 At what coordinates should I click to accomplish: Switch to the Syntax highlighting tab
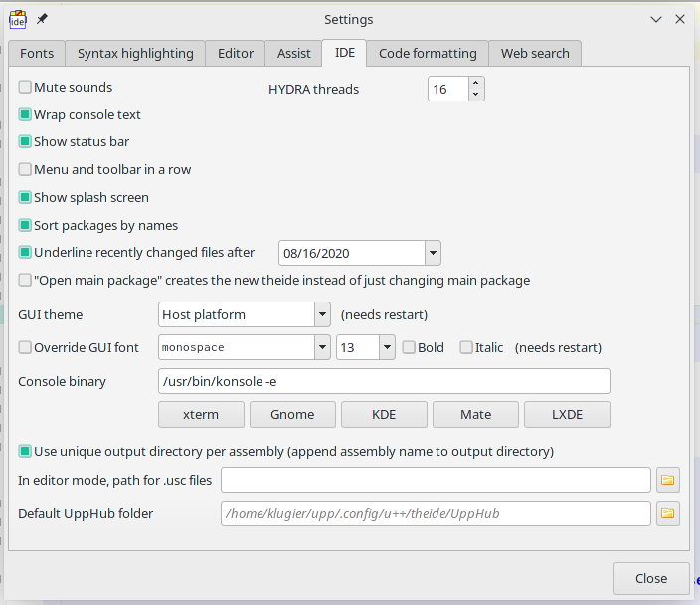pos(136,54)
